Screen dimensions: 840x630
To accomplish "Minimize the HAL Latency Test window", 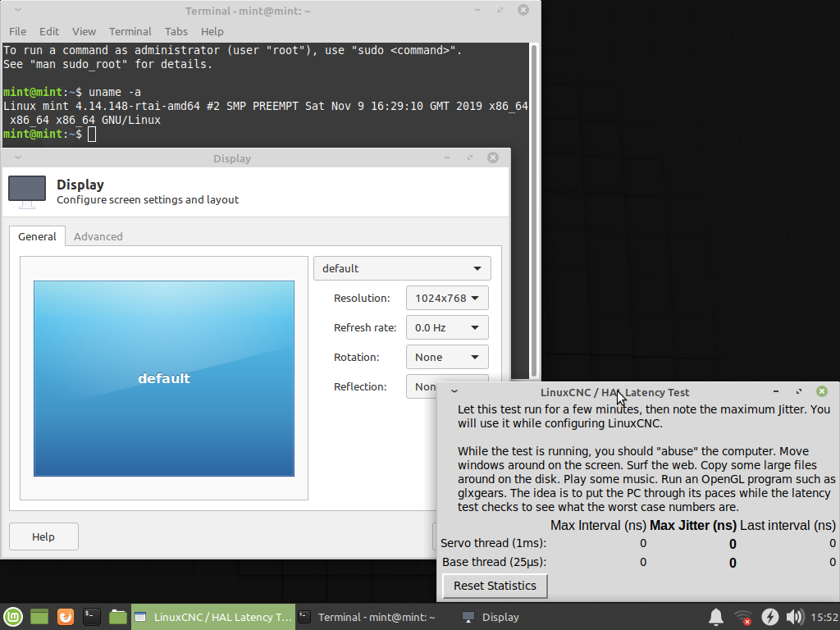I will point(776,391).
